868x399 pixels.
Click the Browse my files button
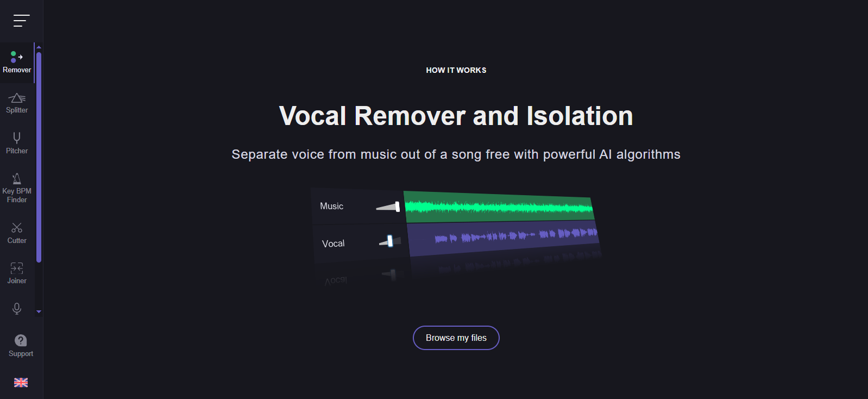point(456,338)
